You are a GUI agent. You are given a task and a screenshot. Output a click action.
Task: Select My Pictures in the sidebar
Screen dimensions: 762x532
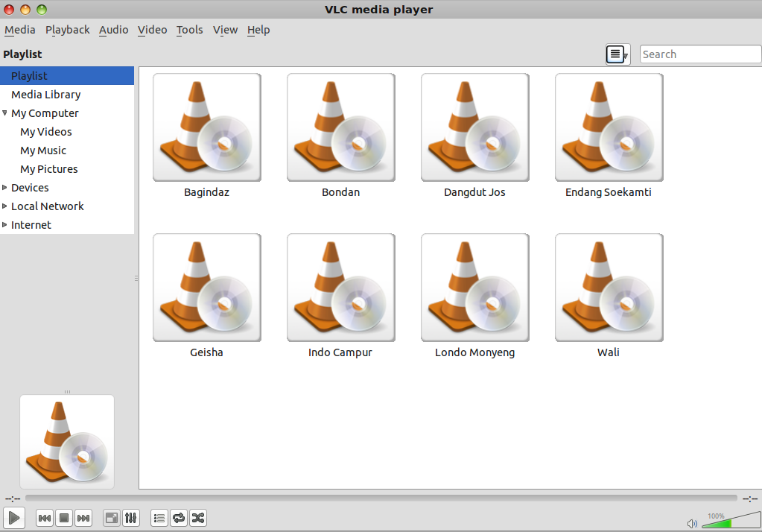click(48, 168)
